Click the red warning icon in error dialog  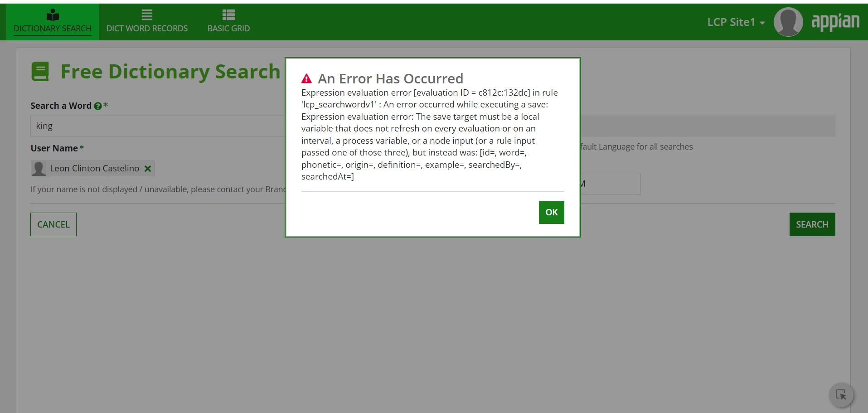pos(307,79)
